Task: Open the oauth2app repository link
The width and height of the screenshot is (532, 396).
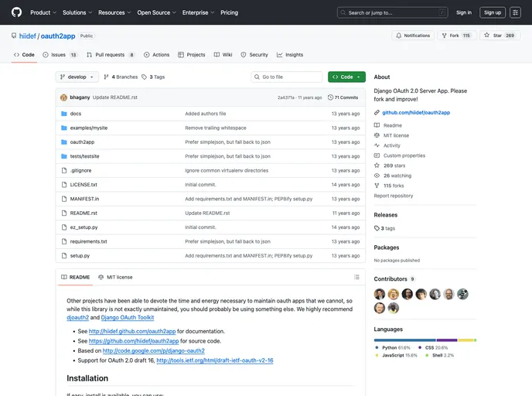Action: [58, 36]
